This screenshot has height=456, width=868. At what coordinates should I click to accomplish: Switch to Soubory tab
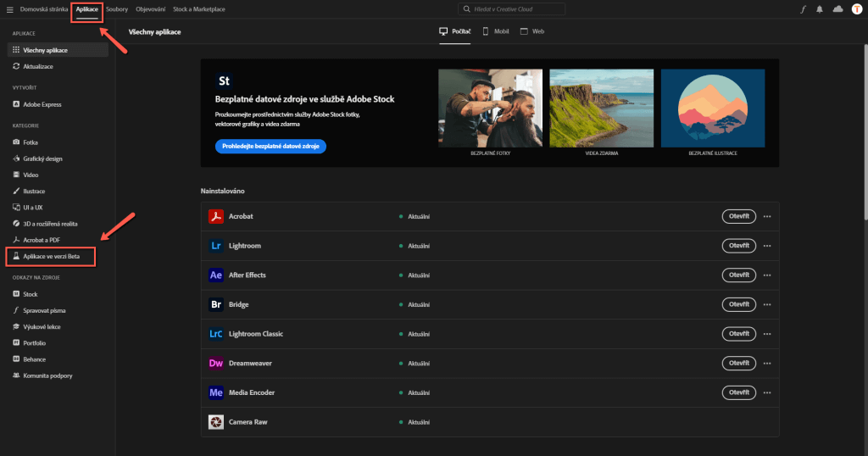click(117, 9)
